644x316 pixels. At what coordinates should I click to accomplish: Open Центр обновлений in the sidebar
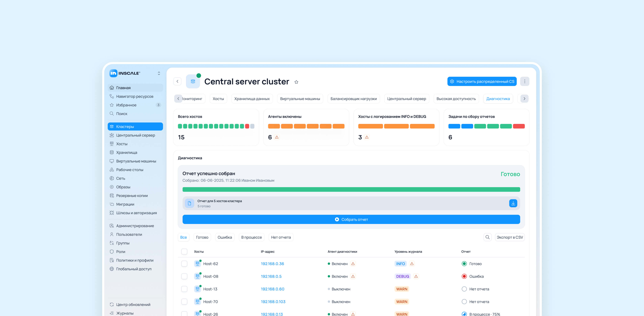point(133,304)
